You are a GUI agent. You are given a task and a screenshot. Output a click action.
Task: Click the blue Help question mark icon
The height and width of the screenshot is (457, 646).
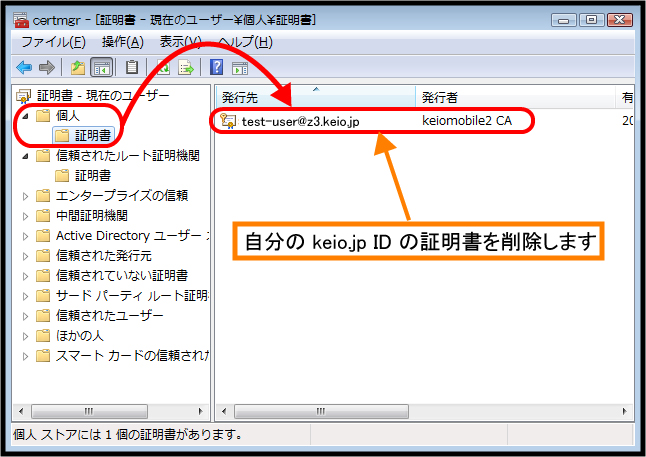[216, 67]
